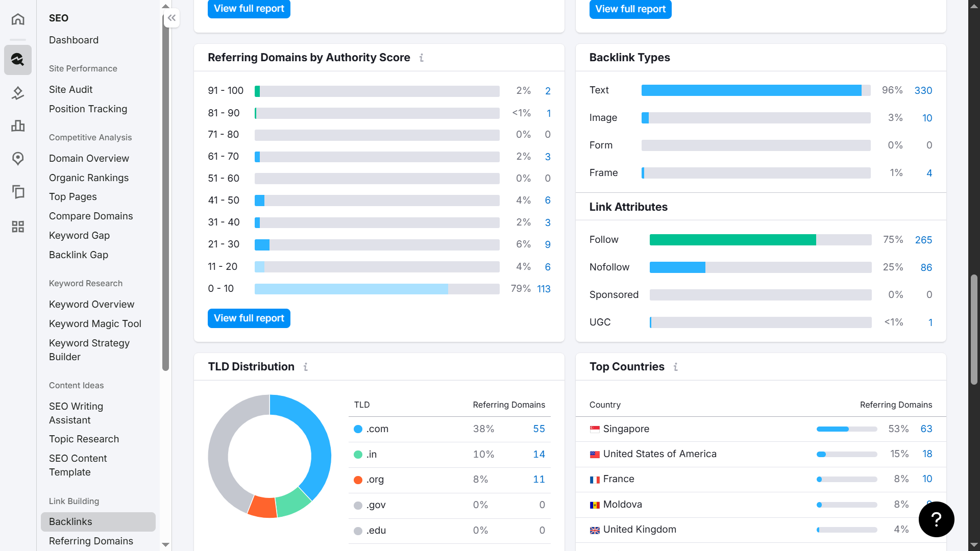Open SEO Writing Assistant

tap(76, 413)
